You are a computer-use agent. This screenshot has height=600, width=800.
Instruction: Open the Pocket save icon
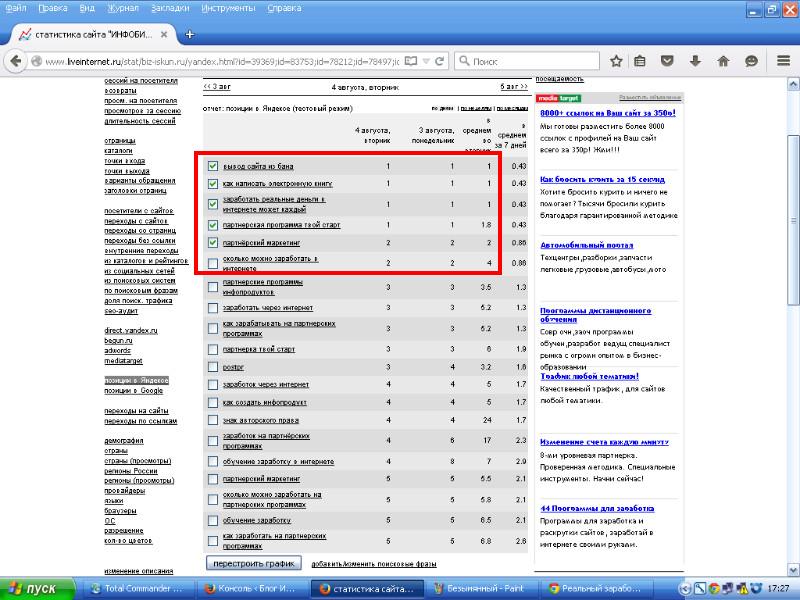[667, 61]
